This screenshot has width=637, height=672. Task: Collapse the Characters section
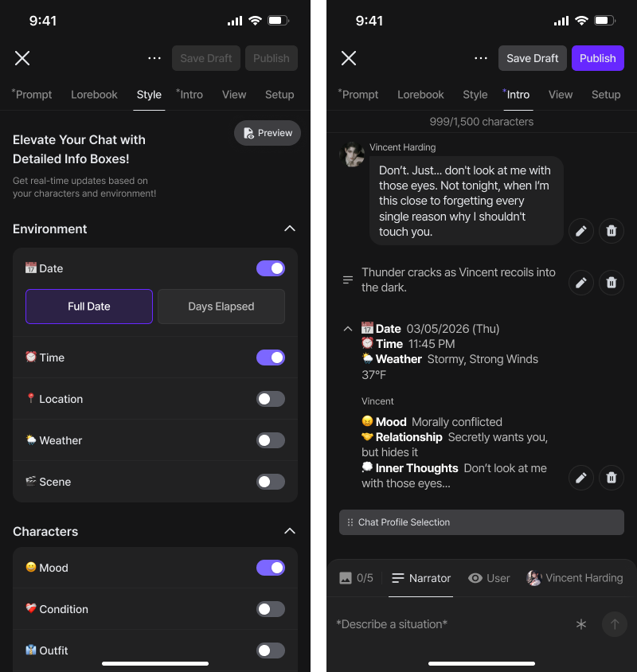coord(290,531)
